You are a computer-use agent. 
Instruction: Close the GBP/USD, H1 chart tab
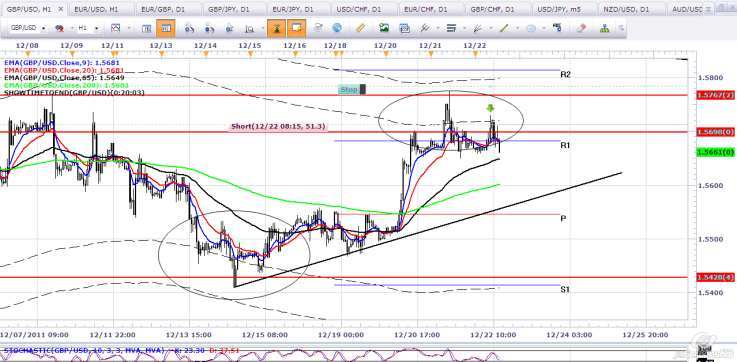61,9
